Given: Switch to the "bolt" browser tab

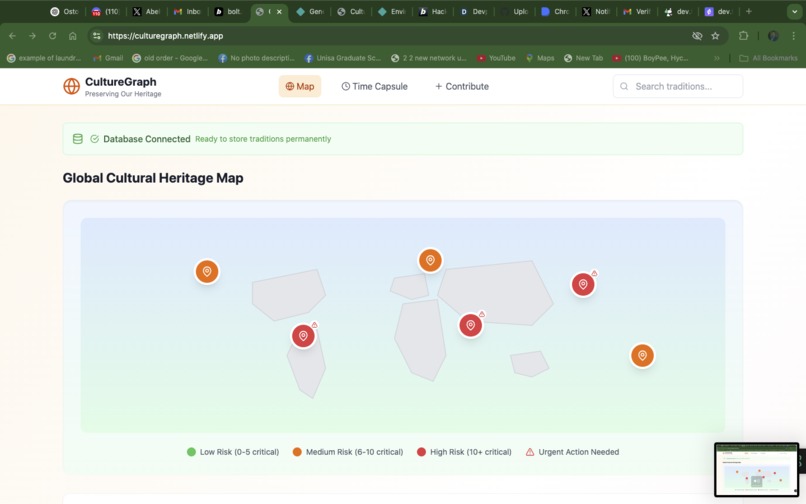Looking at the screenshot, I should [228, 11].
